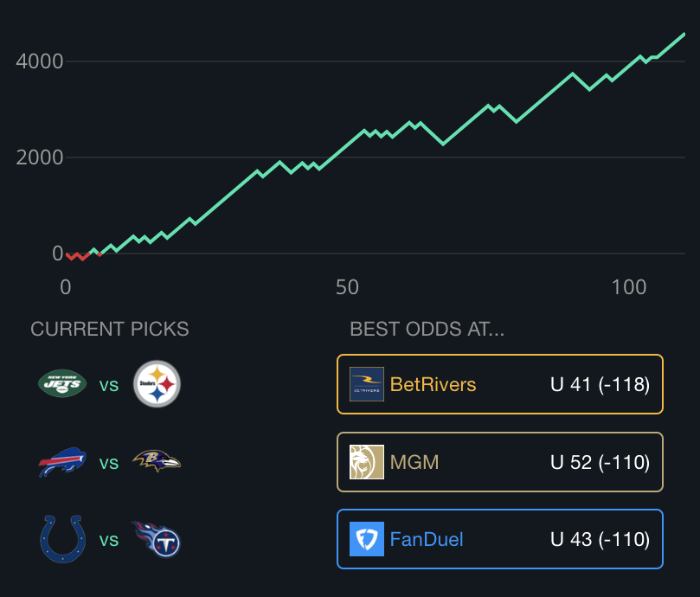
Task: Click the chart line's peak at far right
Action: [683, 35]
